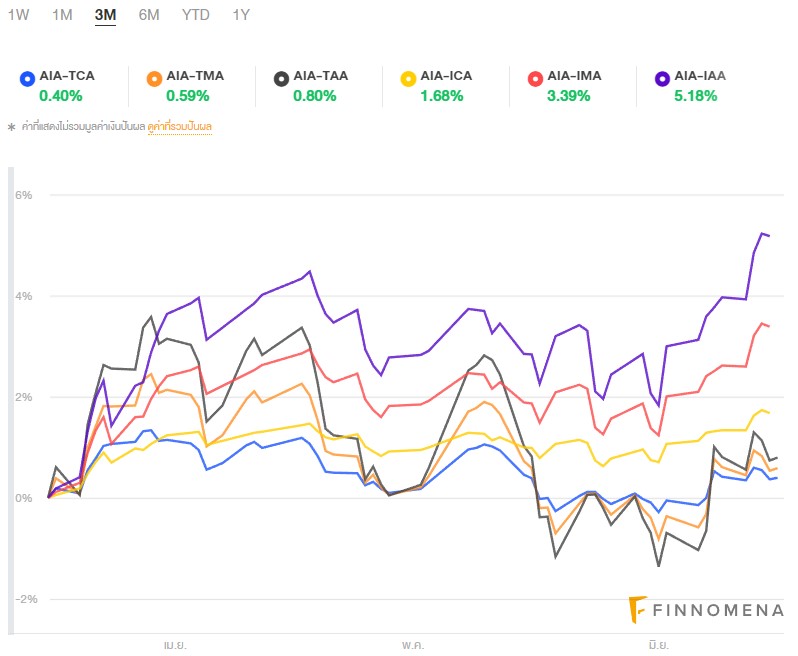The height and width of the screenshot is (656, 798).
Task: Select the 6M time range tab
Action: click(x=149, y=15)
